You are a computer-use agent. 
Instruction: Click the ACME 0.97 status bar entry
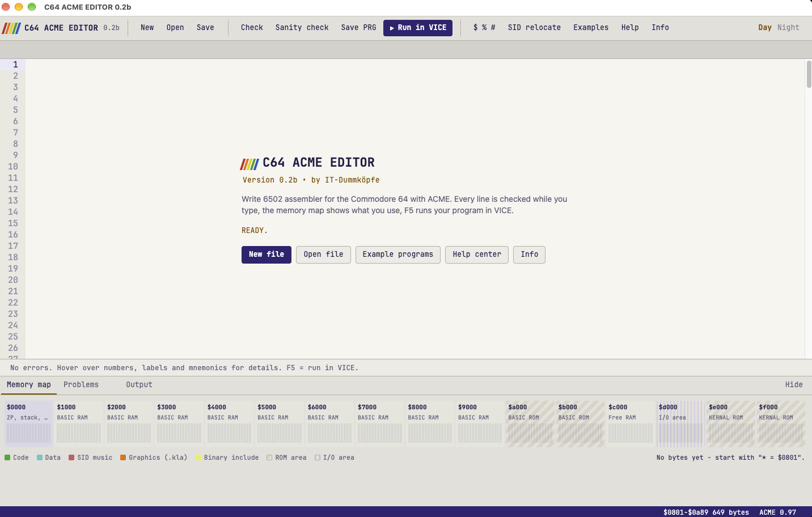pos(777,512)
